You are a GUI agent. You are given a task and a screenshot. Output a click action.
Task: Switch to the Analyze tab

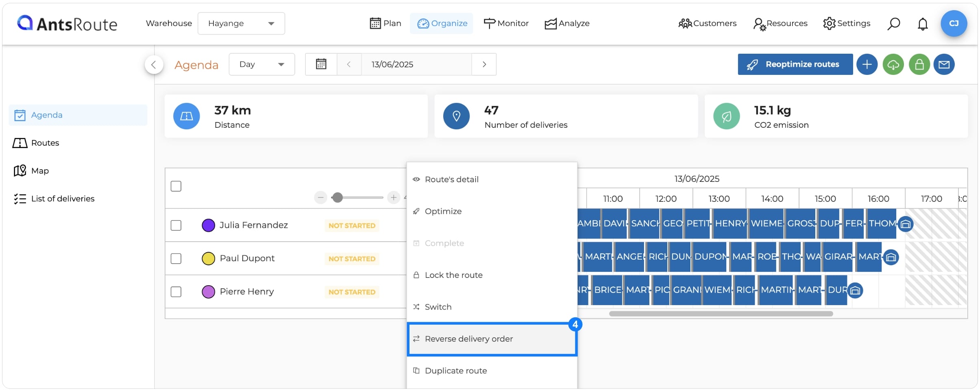coord(567,24)
